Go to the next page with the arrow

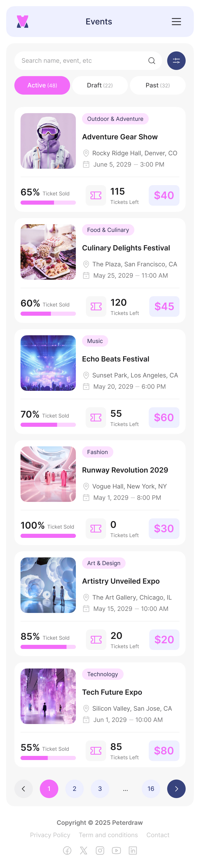click(x=176, y=789)
